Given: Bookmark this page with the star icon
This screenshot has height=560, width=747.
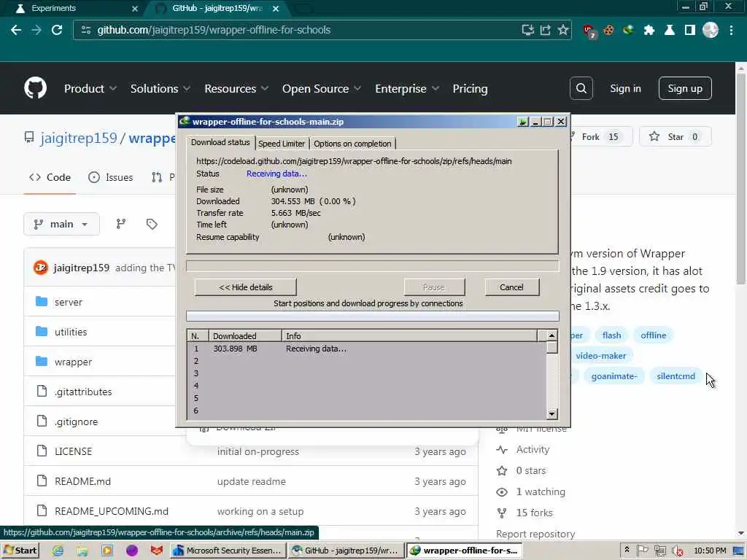Looking at the screenshot, I should 563,30.
